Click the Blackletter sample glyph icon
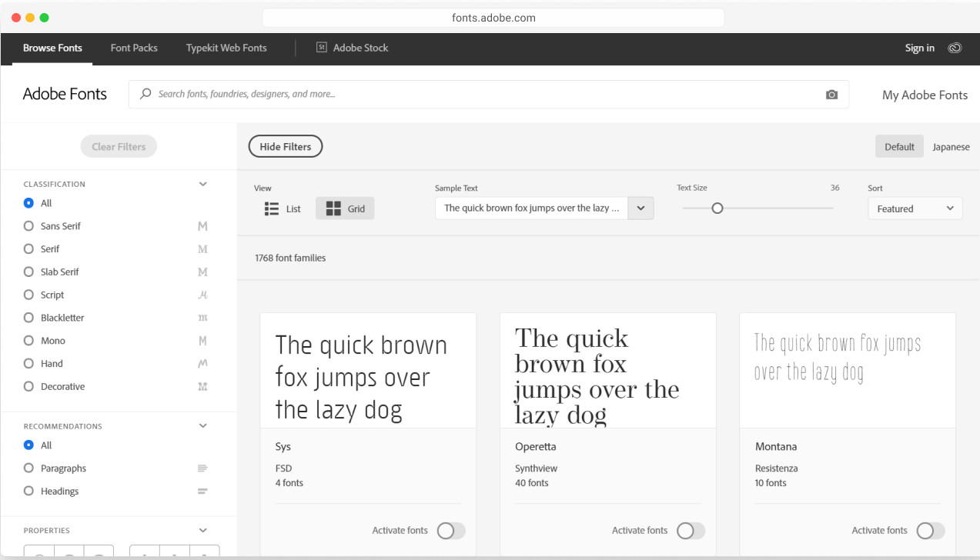The width and height of the screenshot is (980, 560). click(x=202, y=318)
